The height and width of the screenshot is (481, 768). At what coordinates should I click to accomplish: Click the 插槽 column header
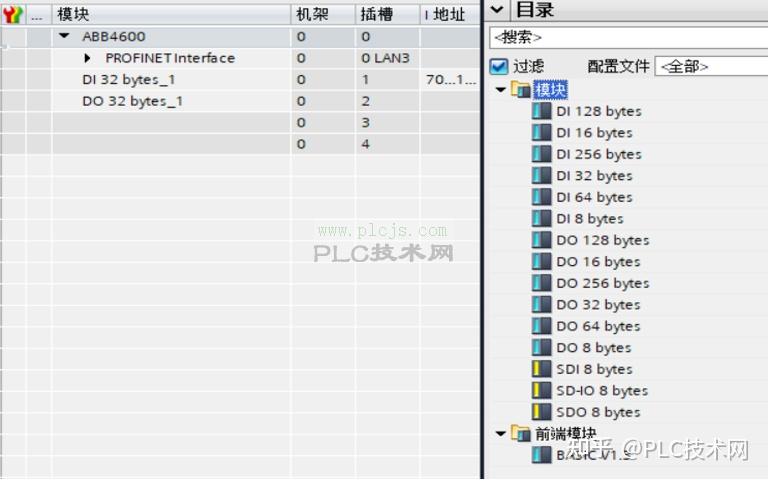(387, 14)
